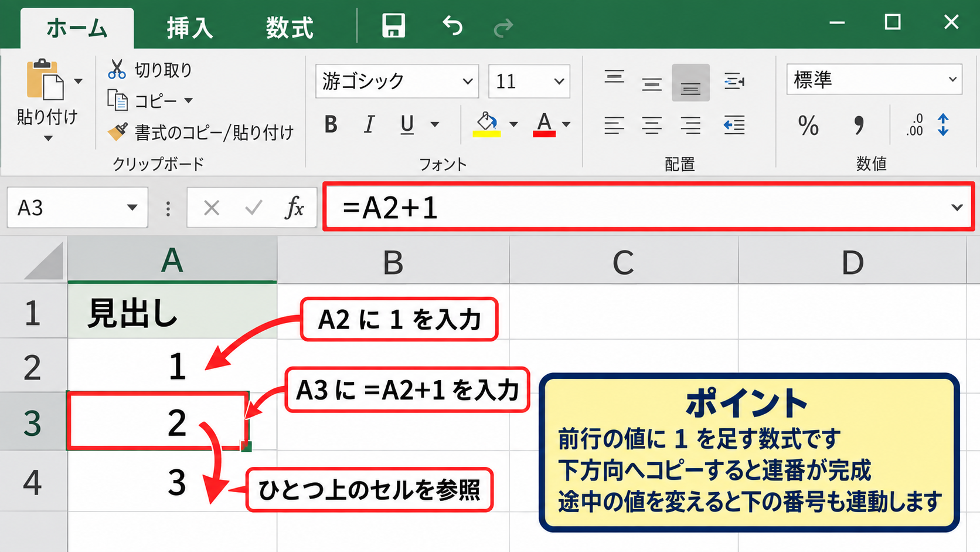Toggle Underline formatting

click(x=407, y=124)
